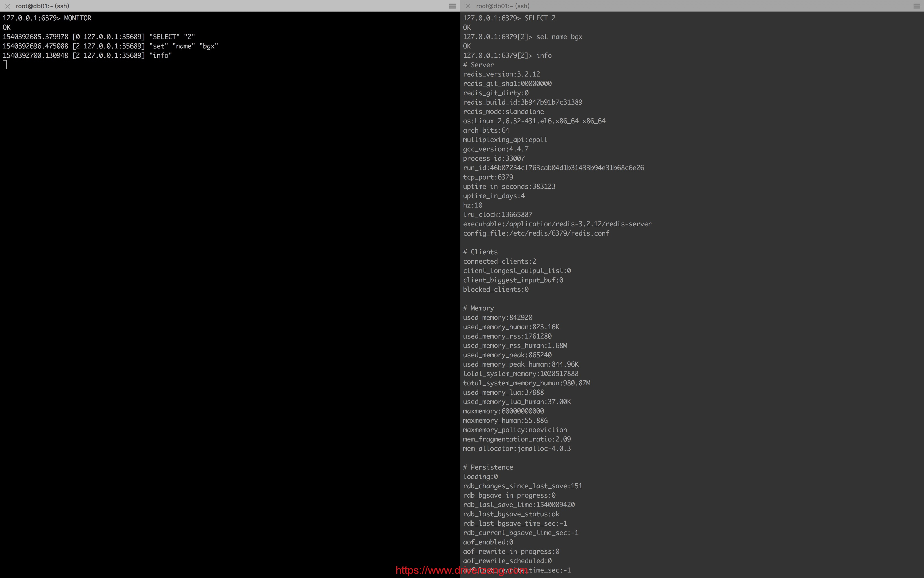The image size is (924, 578).
Task: Click rdb_last_bgsave_status:ok line
Action: [x=511, y=514]
